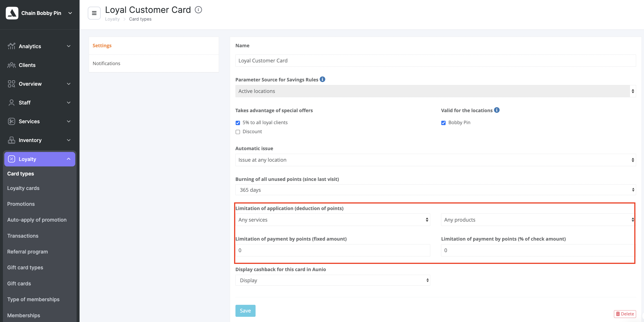This screenshot has width=644, height=322.
Task: Expand the Inventory sidebar section chevron
Action: [69, 140]
